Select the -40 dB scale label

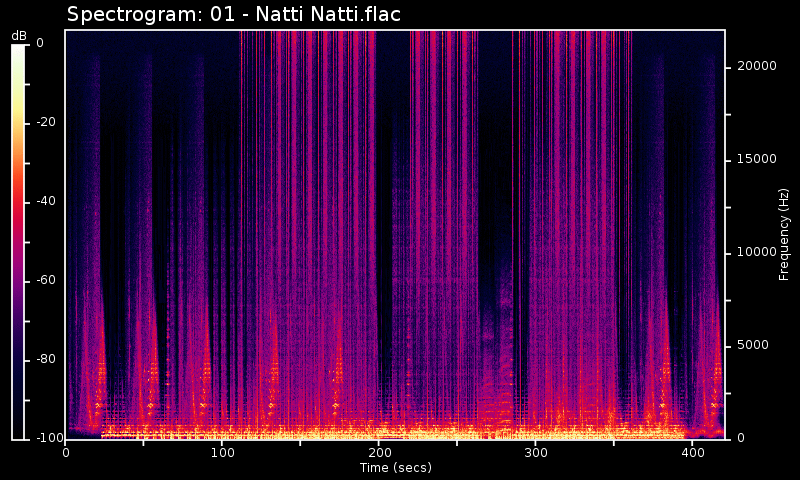[47, 201]
